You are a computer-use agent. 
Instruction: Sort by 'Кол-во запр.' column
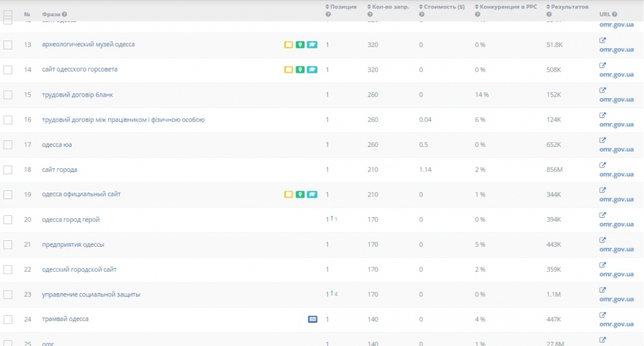click(390, 7)
